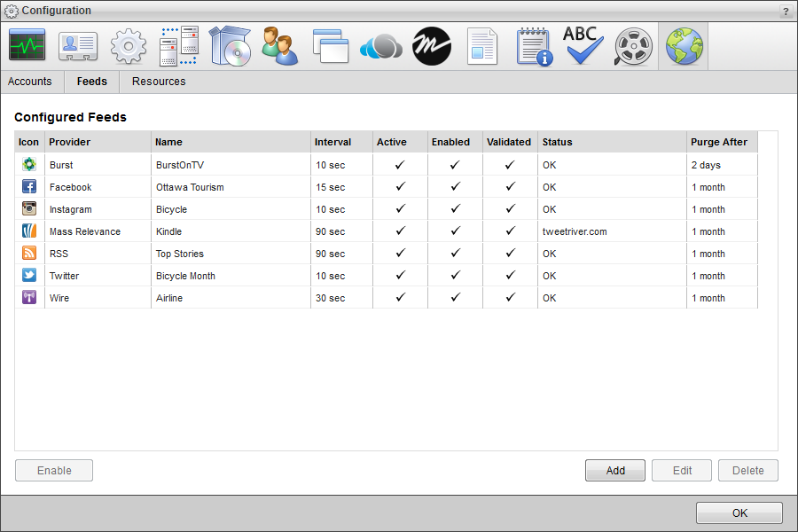Select the settings gear toolbar icon
798x532 pixels.
pos(128,45)
